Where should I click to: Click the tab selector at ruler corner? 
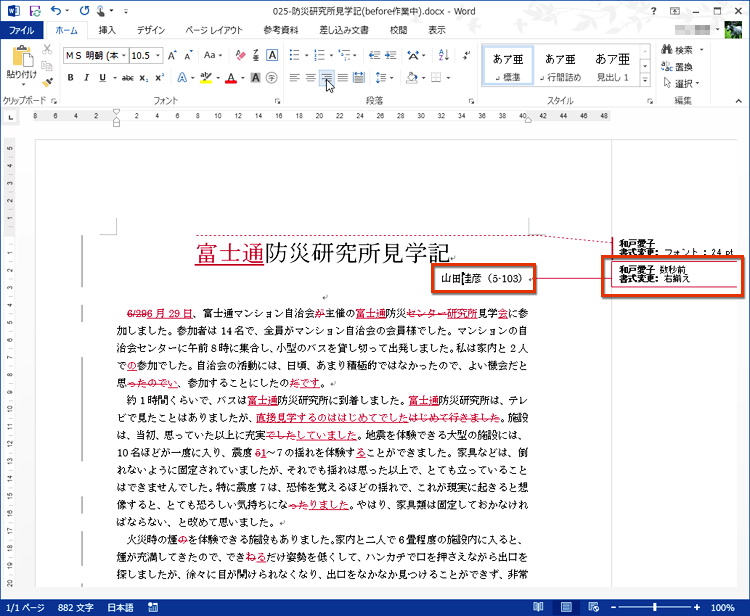(11, 117)
